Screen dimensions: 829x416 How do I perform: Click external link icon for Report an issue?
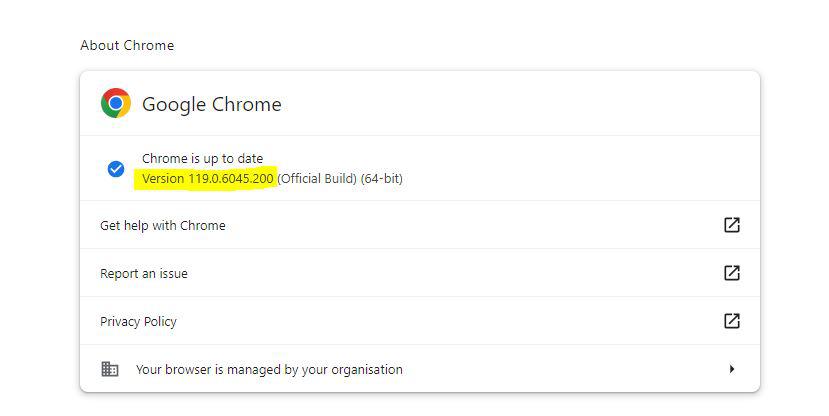point(731,273)
